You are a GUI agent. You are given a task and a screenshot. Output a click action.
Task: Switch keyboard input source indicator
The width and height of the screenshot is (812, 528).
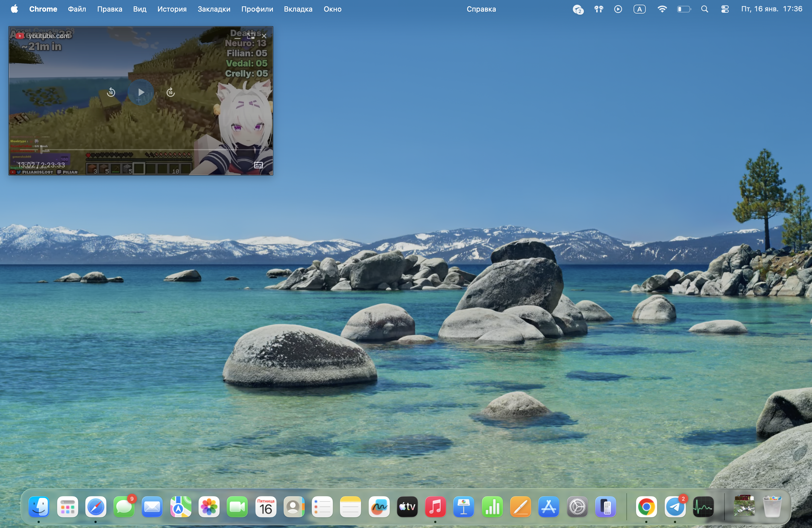tap(639, 9)
